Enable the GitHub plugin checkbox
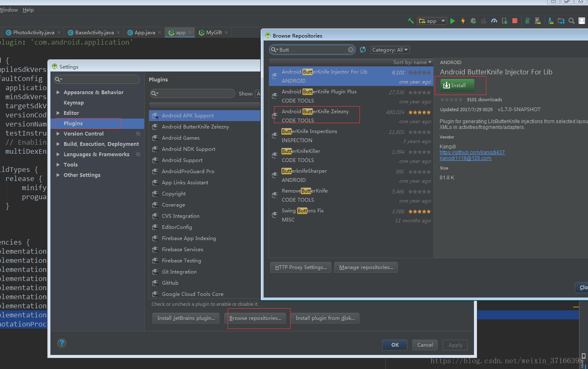588x369 pixels. click(155, 283)
